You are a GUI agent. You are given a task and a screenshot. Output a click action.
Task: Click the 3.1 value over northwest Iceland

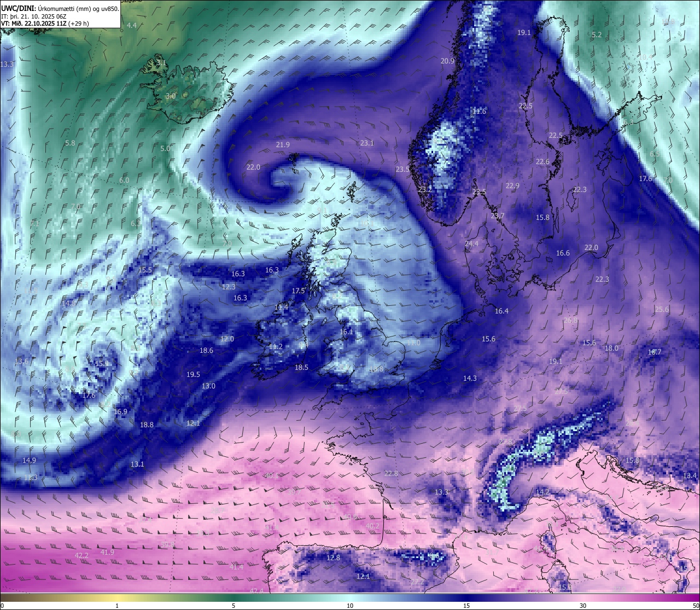point(161,63)
